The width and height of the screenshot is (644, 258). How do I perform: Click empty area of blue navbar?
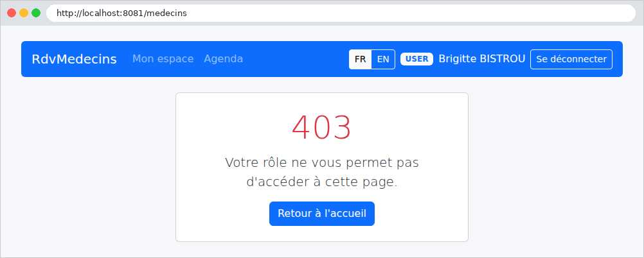click(296, 59)
